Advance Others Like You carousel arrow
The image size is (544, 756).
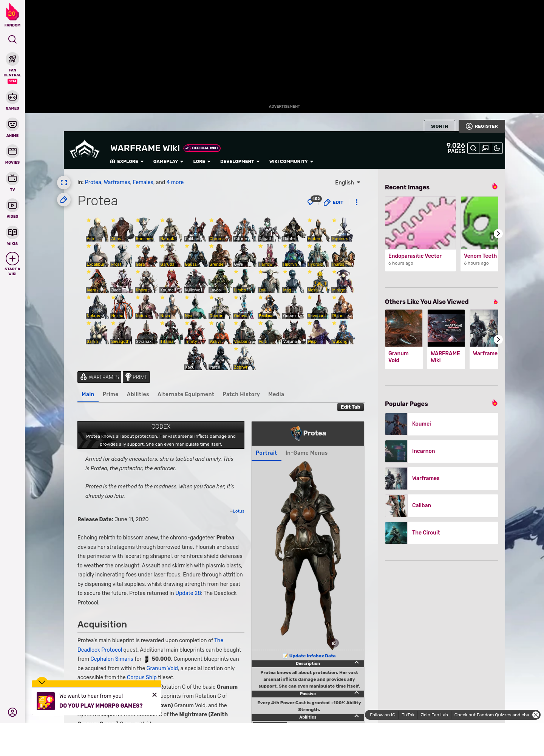(x=498, y=339)
